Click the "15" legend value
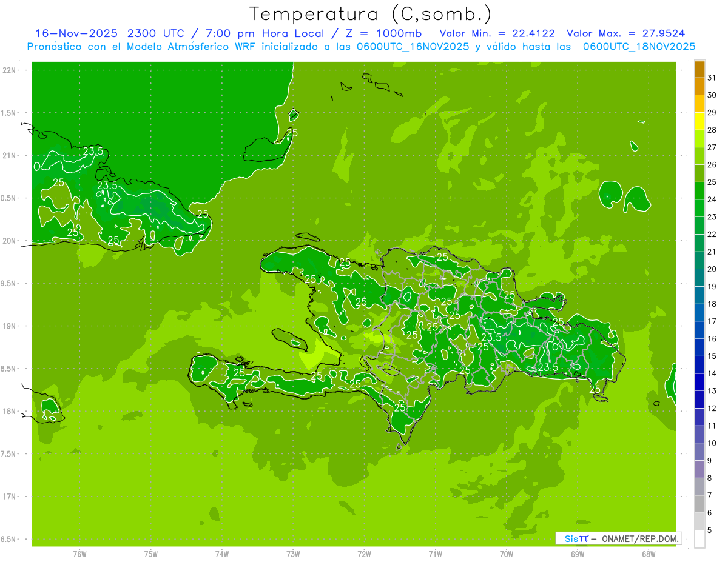 point(712,356)
